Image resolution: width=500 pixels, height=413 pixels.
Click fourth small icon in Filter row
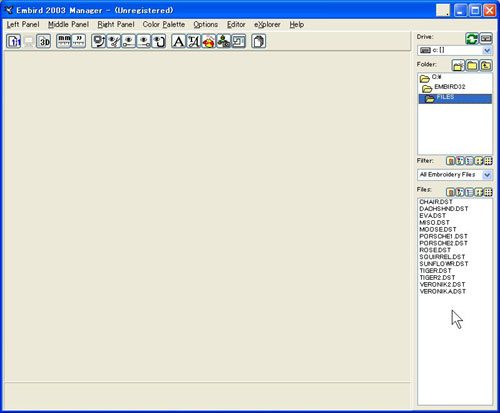[479, 161]
